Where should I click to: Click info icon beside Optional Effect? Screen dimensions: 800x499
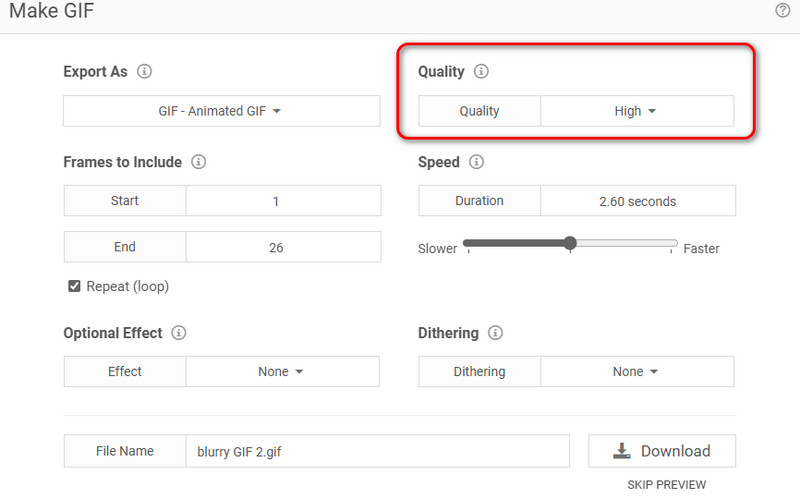179,333
